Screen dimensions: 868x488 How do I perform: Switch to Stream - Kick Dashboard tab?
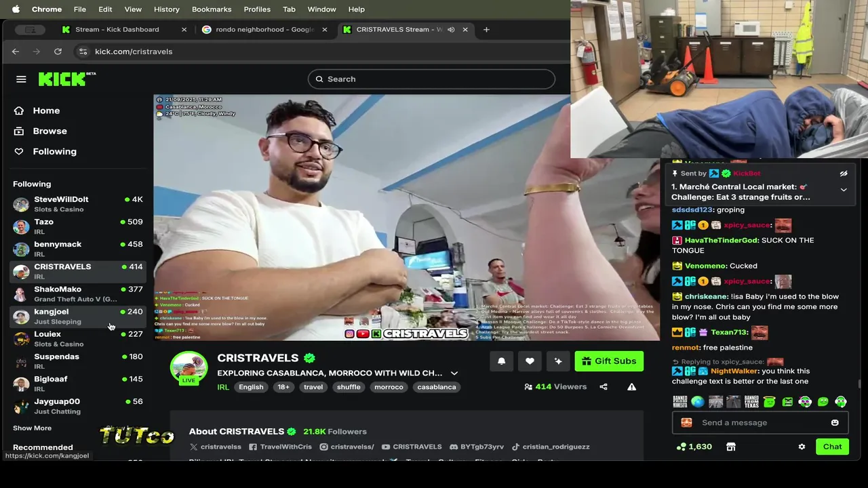coord(117,29)
